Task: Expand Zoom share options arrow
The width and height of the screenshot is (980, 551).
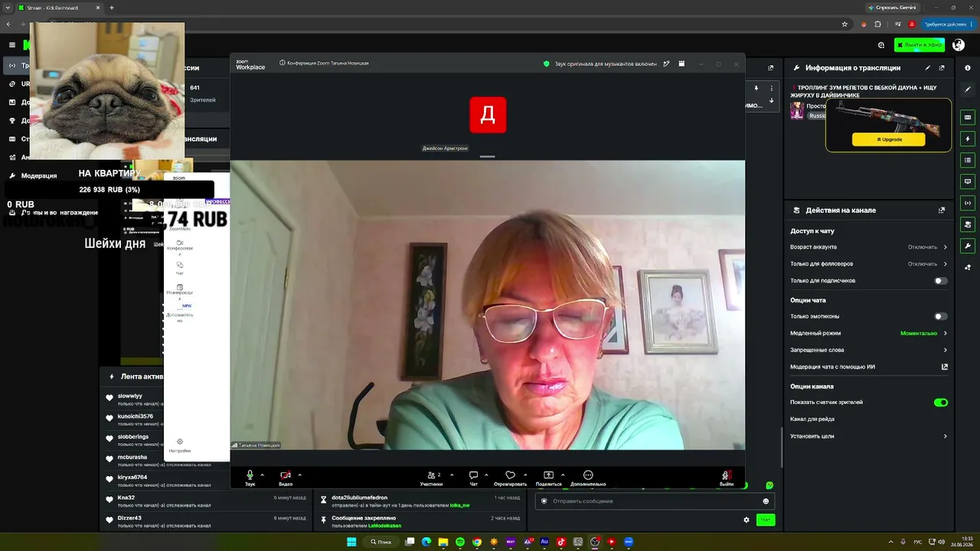Action: tap(563, 474)
